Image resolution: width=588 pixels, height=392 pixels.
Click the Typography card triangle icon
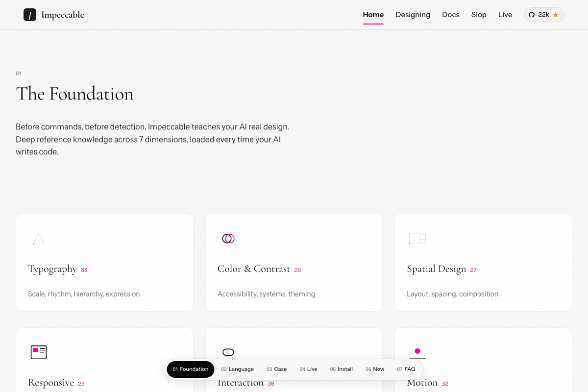point(38,239)
